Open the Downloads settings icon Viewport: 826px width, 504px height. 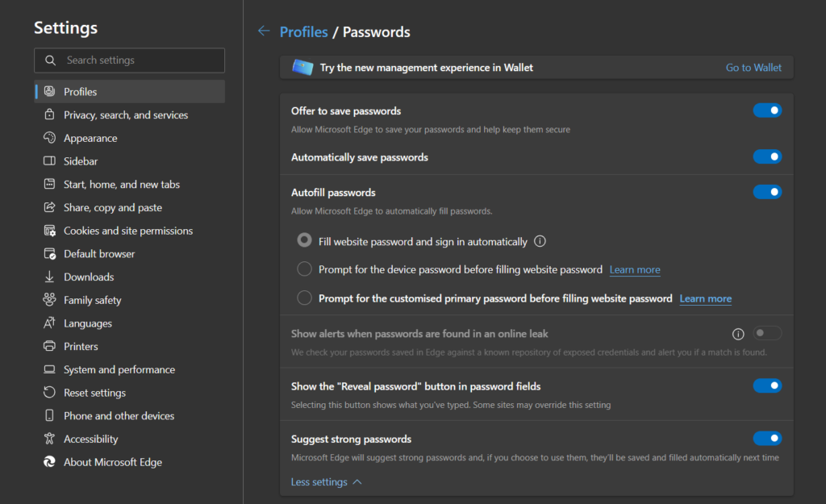49,277
